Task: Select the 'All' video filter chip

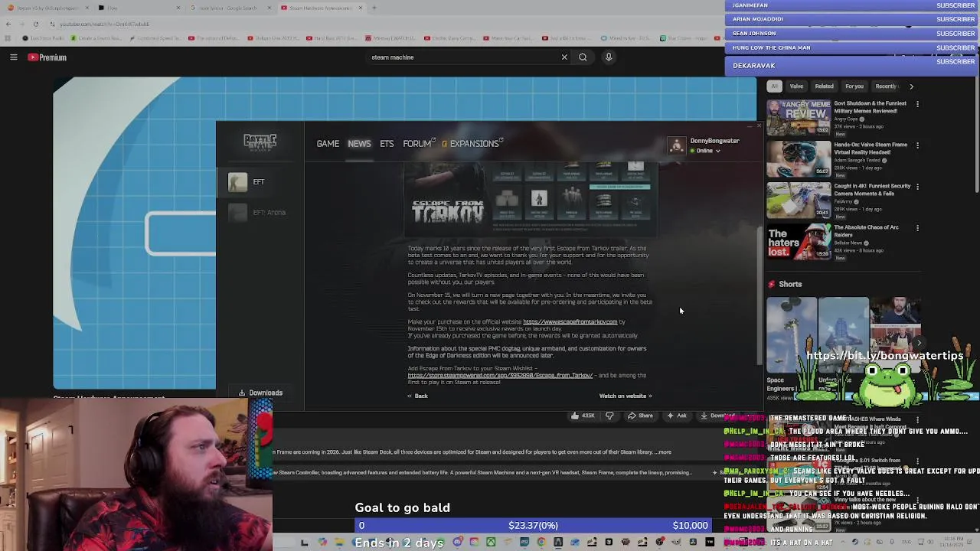Action: [x=775, y=86]
